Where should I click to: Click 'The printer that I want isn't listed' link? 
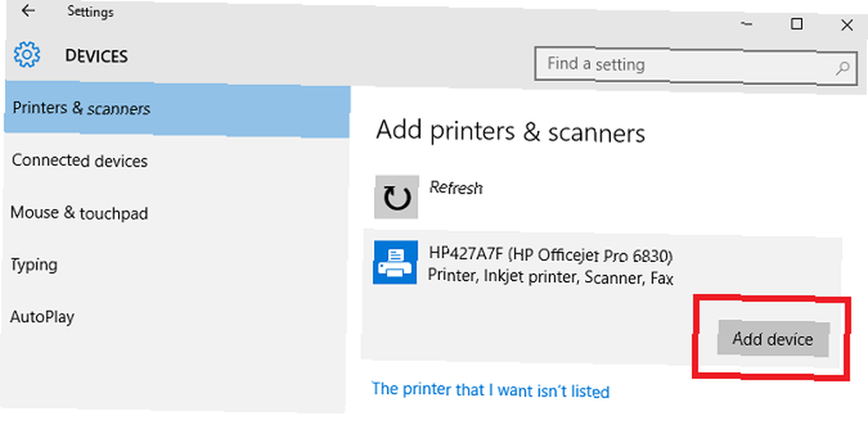pyautogui.click(x=490, y=390)
